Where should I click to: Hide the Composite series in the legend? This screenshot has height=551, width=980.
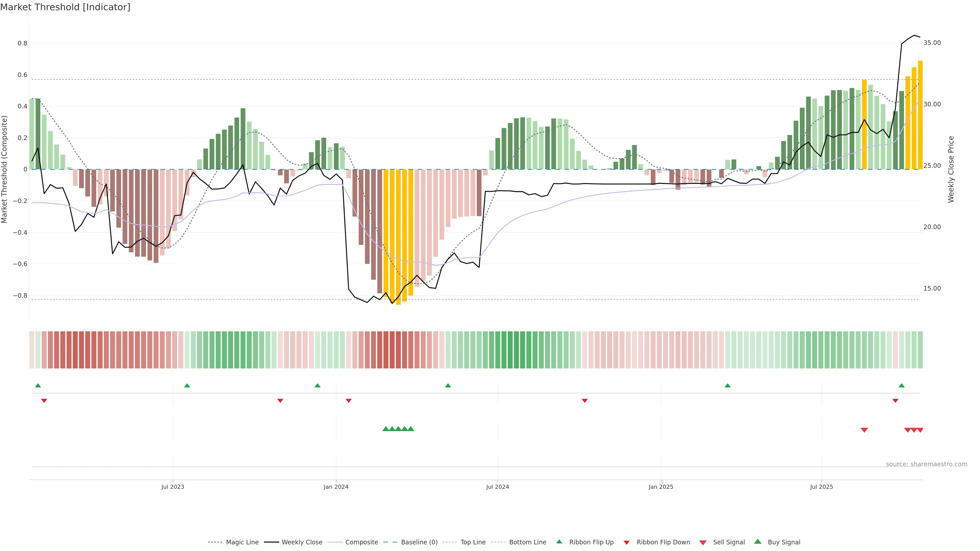click(x=361, y=542)
